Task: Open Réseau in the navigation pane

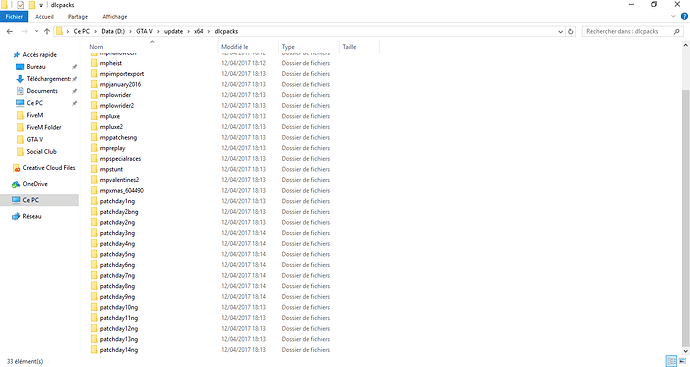Action: pos(32,217)
